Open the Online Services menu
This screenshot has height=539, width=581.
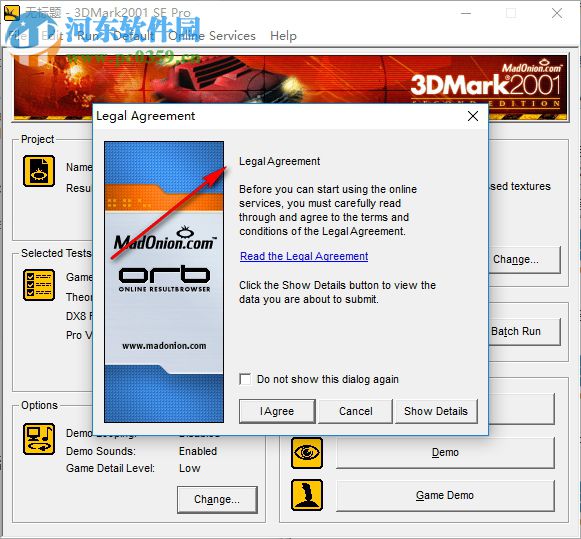pos(212,36)
